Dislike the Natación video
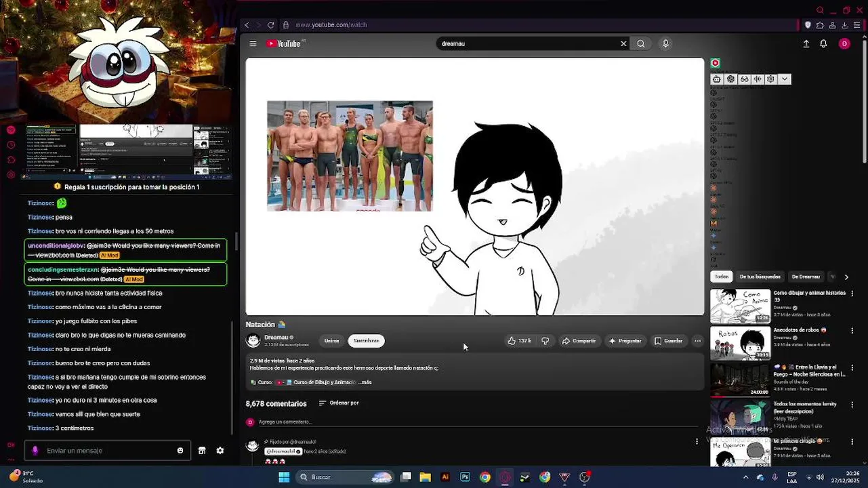The image size is (868, 488). point(545,341)
